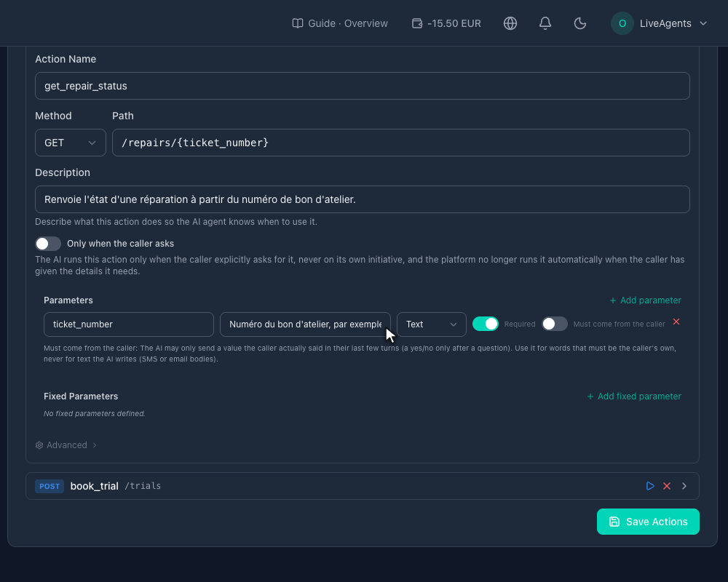
Task: Click into the Description field
Action: (362, 199)
